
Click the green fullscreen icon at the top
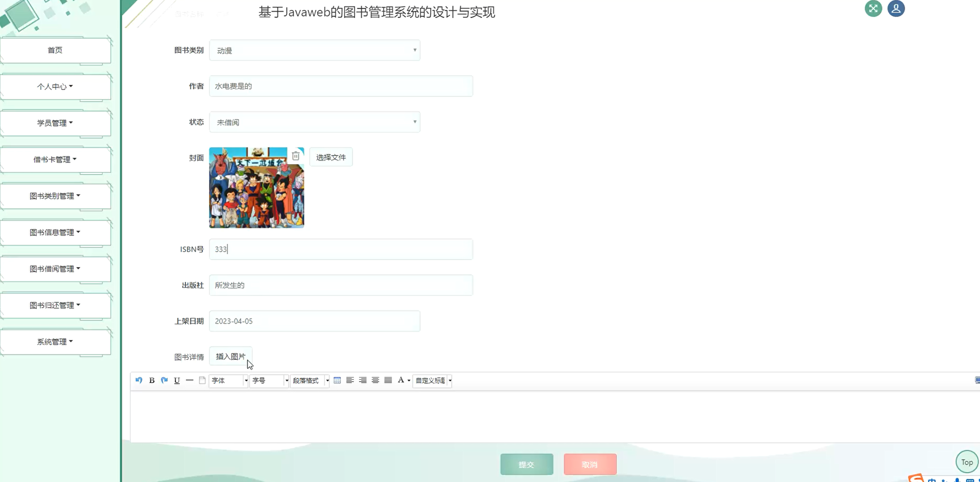tap(873, 8)
